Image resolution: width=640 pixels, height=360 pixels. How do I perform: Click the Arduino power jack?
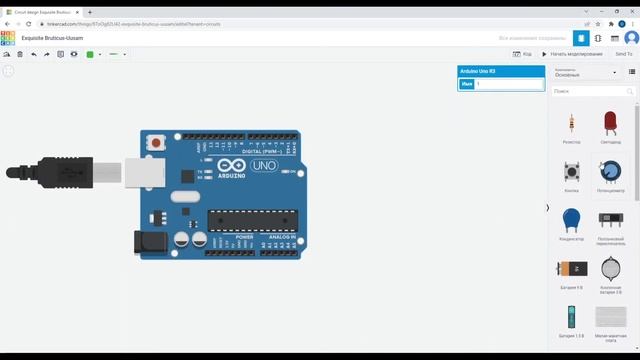coord(151,242)
